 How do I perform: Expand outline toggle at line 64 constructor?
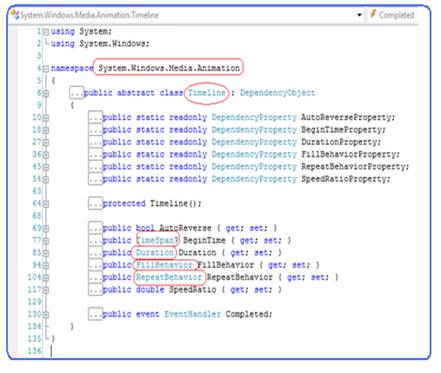[46, 204]
